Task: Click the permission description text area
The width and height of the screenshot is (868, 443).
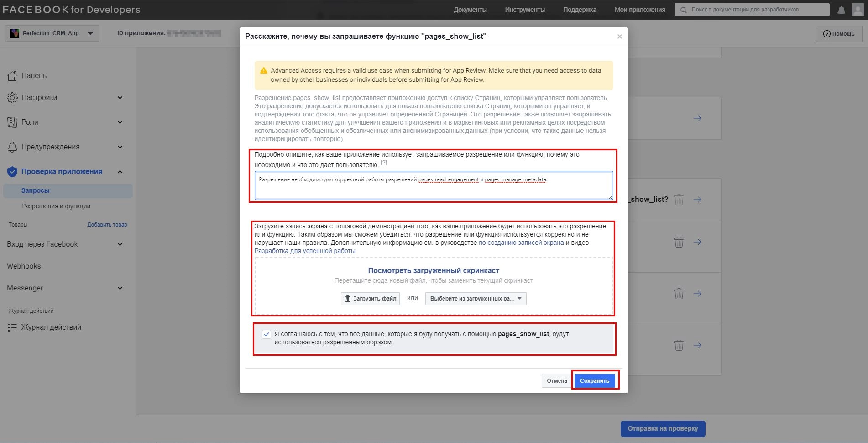Action: tap(434, 185)
